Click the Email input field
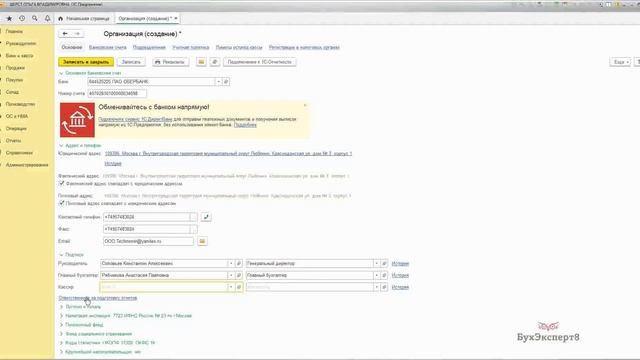The height and width of the screenshot is (360, 640). (x=149, y=241)
